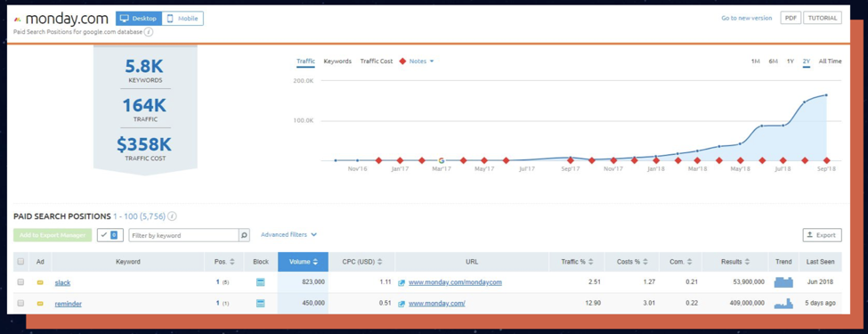Viewport: 868px width, 334px height.
Task: Open the database info icon
Action: click(x=149, y=32)
